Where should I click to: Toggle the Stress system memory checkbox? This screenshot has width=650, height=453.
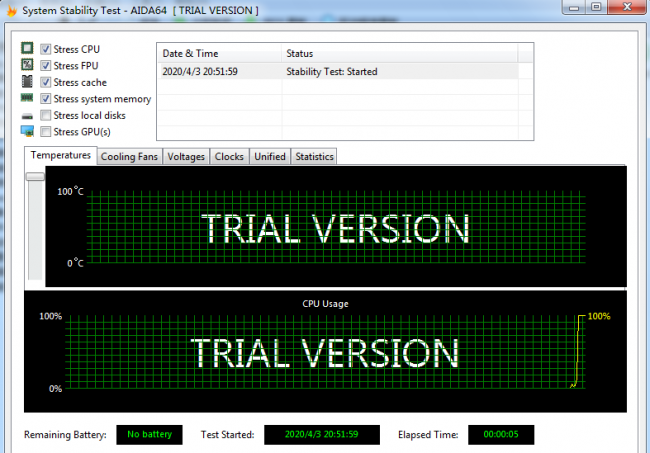point(46,99)
